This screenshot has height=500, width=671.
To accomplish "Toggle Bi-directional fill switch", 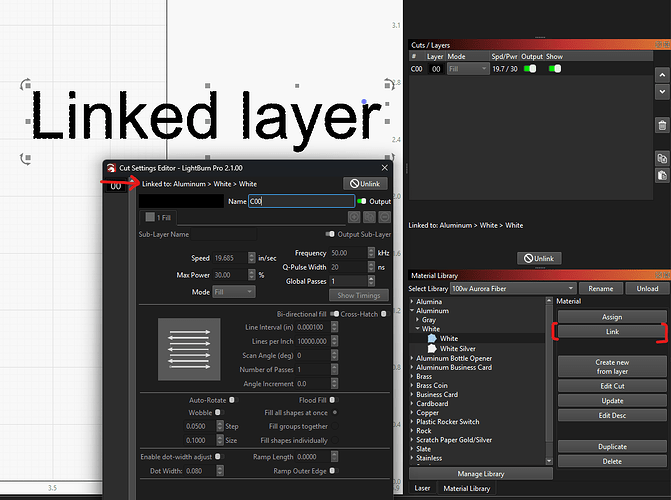I will (x=335, y=314).
